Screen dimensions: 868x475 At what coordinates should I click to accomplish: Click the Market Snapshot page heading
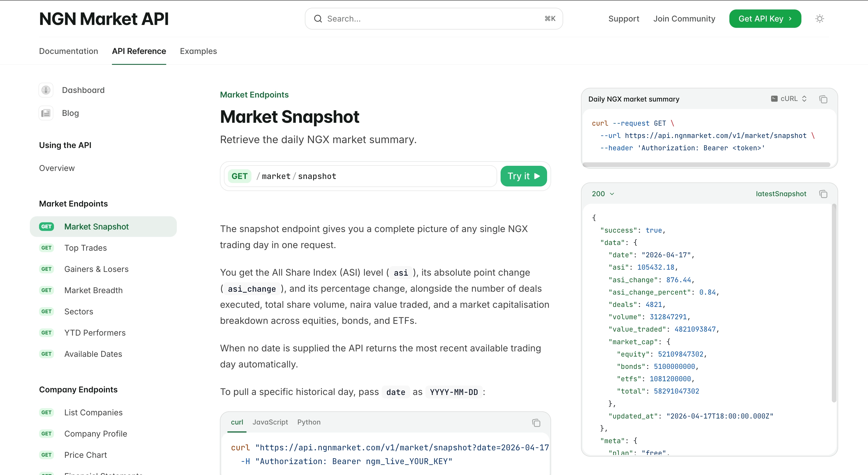click(x=289, y=116)
